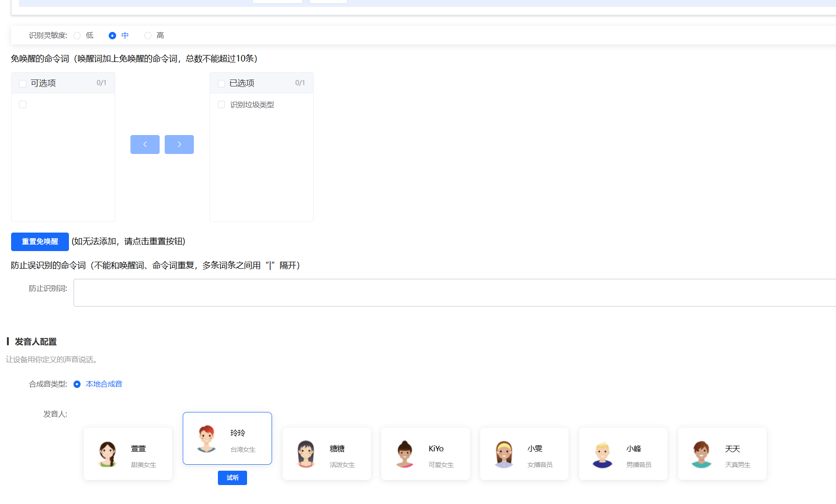Click the 识别灵敏度 label
Image resolution: width=836 pixels, height=504 pixels.
click(48, 36)
